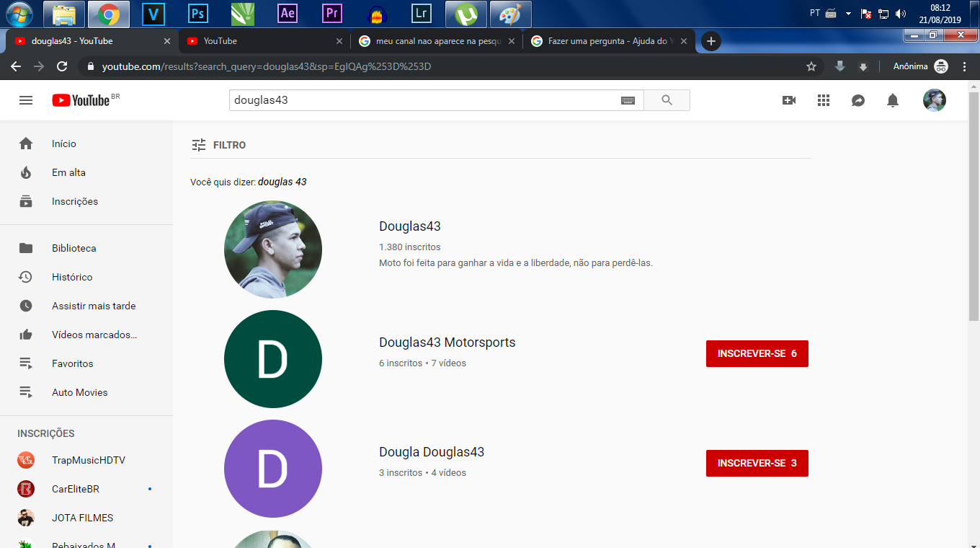
Task: Open CarEliteBR subscription
Action: (86, 489)
